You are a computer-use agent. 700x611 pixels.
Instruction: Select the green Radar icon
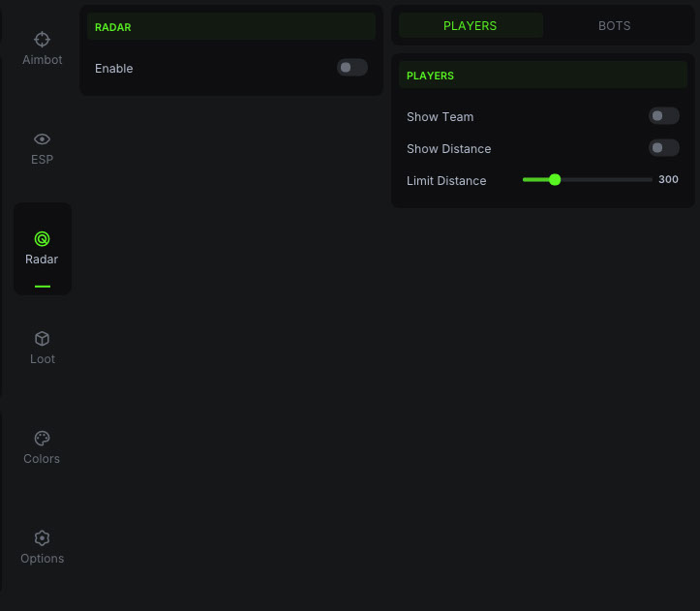[42, 238]
